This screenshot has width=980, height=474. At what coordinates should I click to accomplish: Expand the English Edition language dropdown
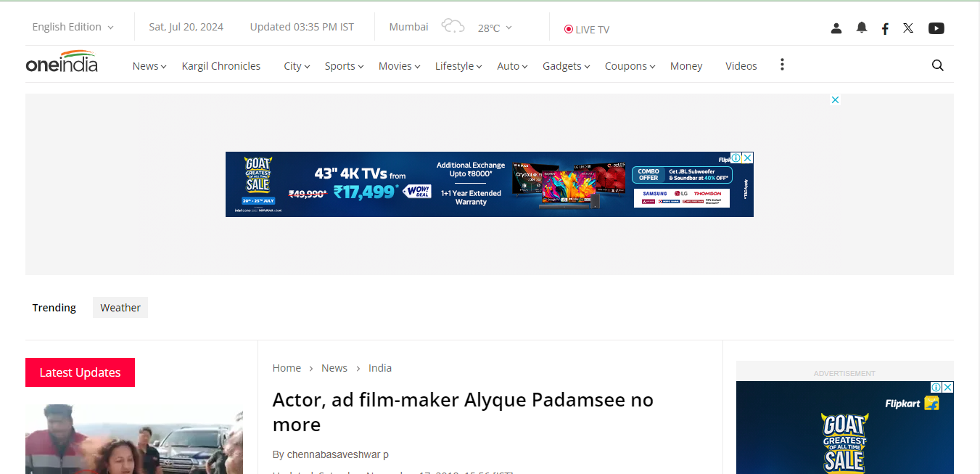click(73, 27)
